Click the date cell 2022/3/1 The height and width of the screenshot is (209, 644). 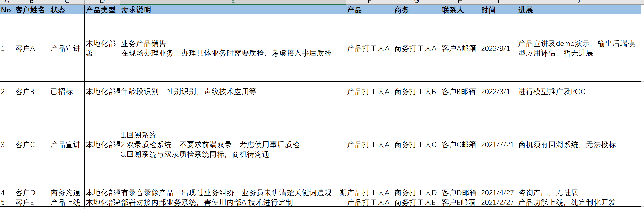pos(498,91)
